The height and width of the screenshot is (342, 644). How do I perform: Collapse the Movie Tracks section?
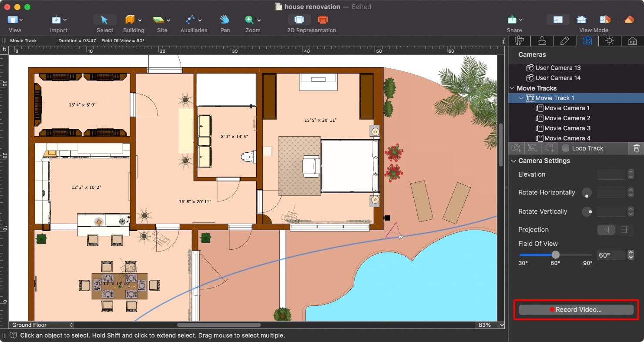coord(512,88)
